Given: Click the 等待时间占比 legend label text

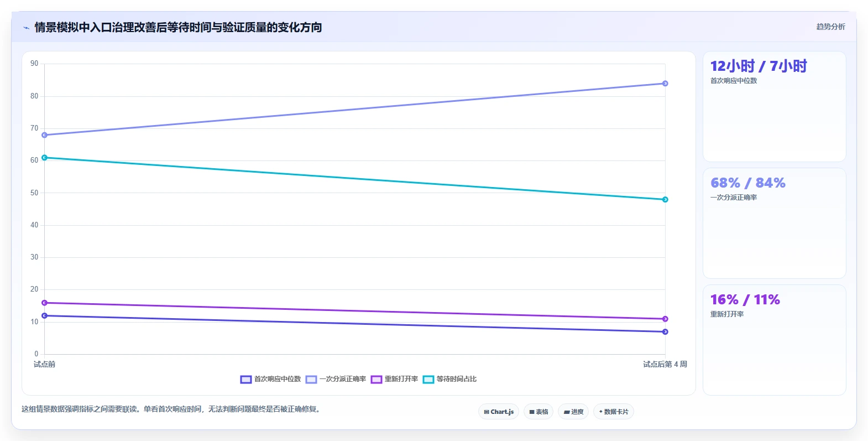Looking at the screenshot, I should (457, 379).
